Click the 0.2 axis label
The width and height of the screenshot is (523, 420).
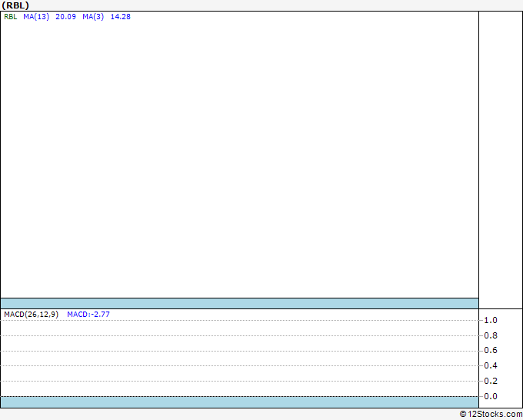(x=491, y=381)
